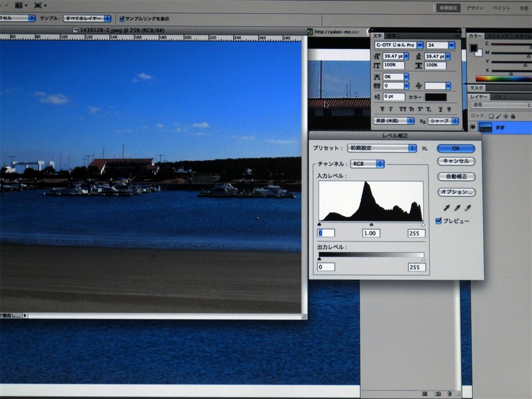
Task: Open the font size dropdown arrow
Action: pos(406,56)
